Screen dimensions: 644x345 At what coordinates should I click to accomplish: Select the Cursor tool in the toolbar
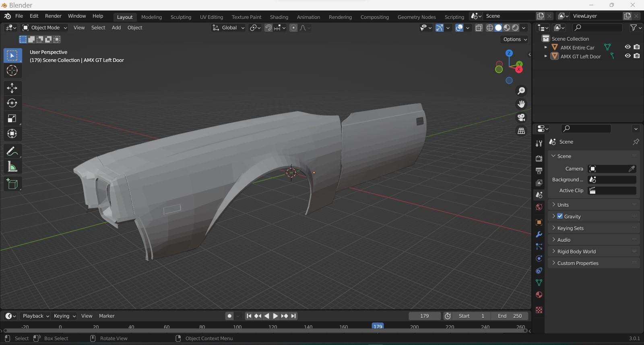tap(12, 71)
